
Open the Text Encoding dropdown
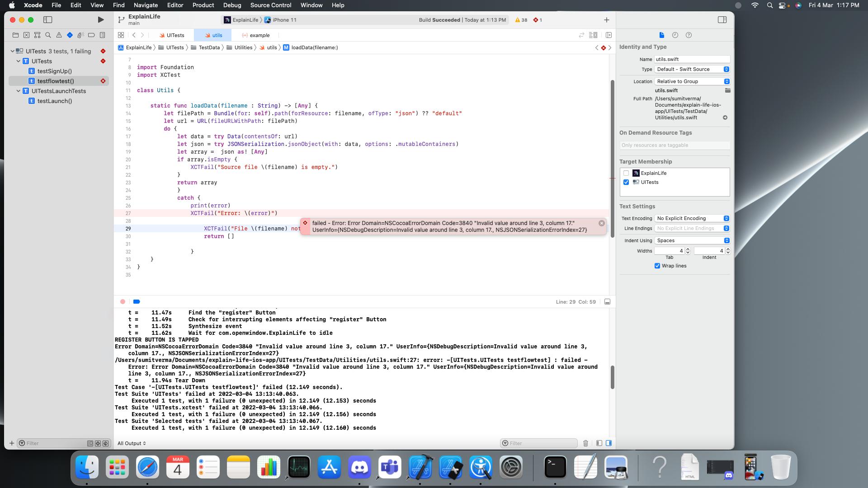pos(692,218)
